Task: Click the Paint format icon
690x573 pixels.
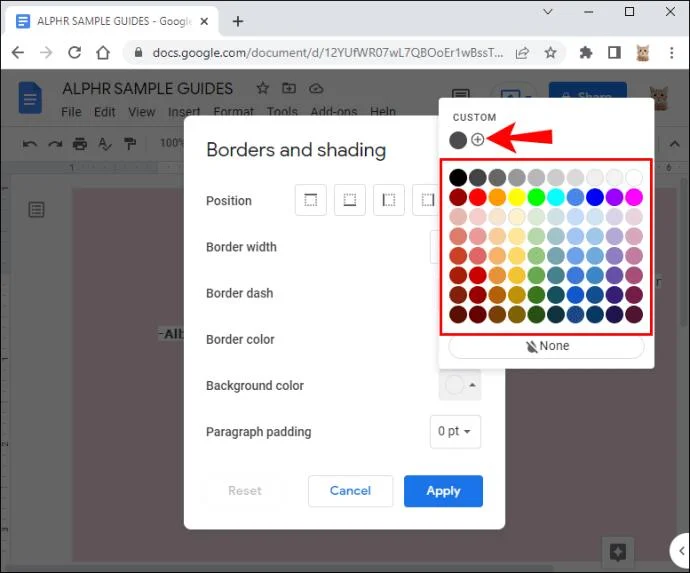Action: click(x=130, y=144)
